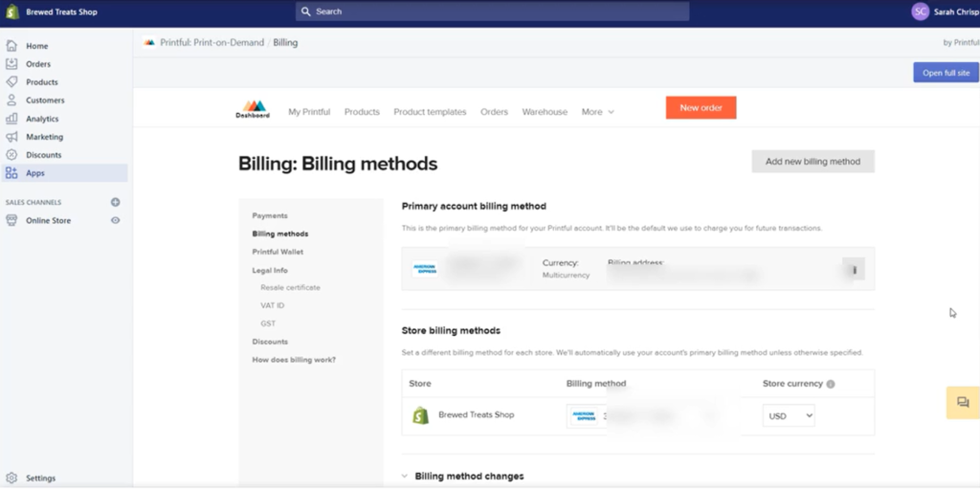Select Billing methods in billing sidebar
This screenshot has height=490, width=980.
[x=280, y=234]
